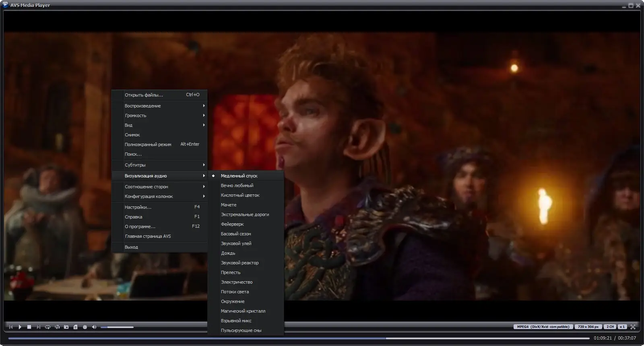
Task: Close the AVS Media Player window
Action: (x=638, y=6)
